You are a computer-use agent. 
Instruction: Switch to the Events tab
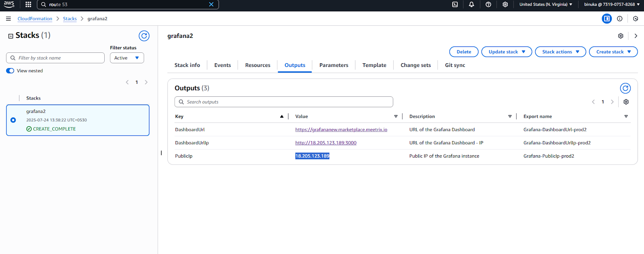click(x=223, y=65)
